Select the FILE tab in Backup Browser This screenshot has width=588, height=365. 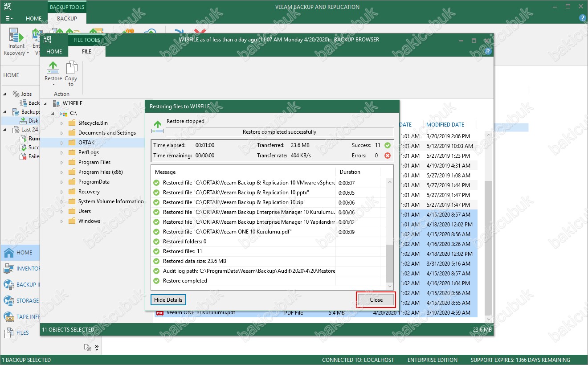(x=86, y=51)
